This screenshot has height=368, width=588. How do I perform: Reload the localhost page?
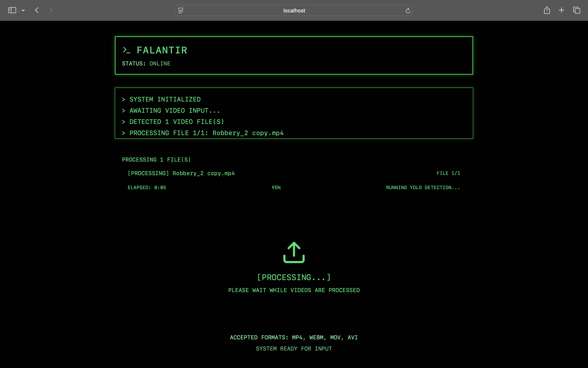click(x=408, y=10)
